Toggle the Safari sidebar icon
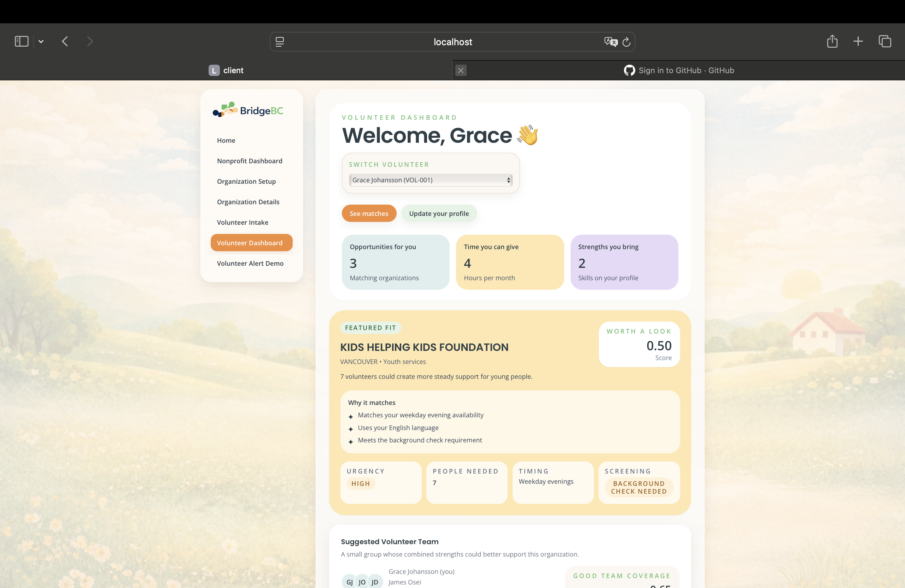The width and height of the screenshot is (905, 588). [x=21, y=41]
